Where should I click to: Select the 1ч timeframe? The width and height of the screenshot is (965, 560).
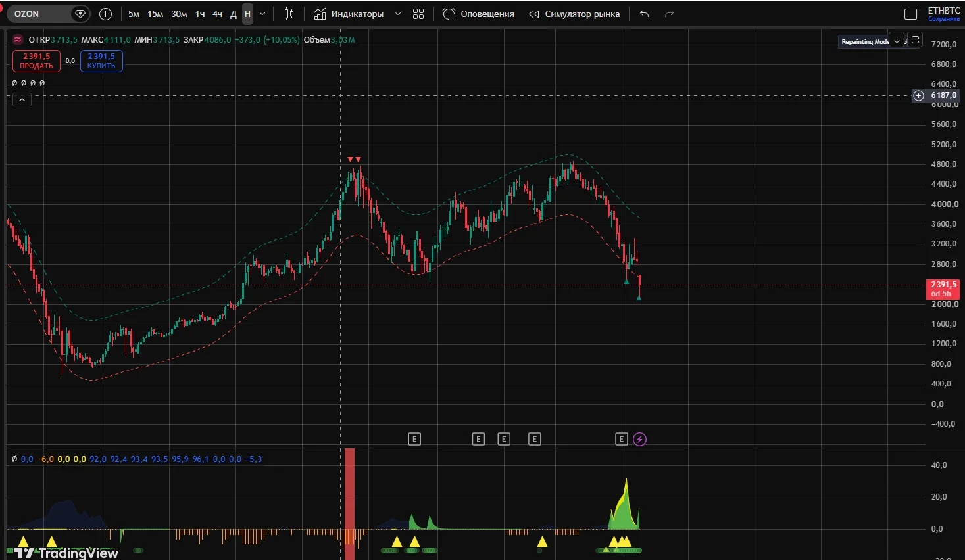coord(200,14)
